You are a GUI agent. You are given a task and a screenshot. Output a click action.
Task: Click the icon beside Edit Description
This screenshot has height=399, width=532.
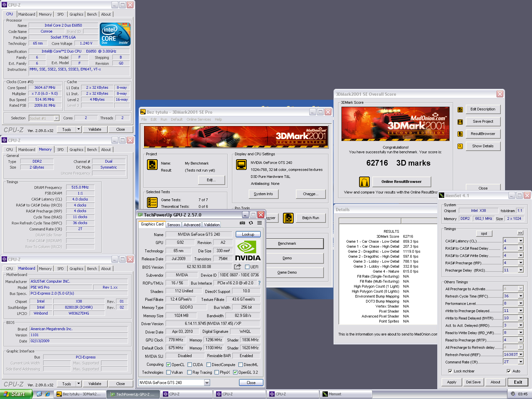[460, 109]
